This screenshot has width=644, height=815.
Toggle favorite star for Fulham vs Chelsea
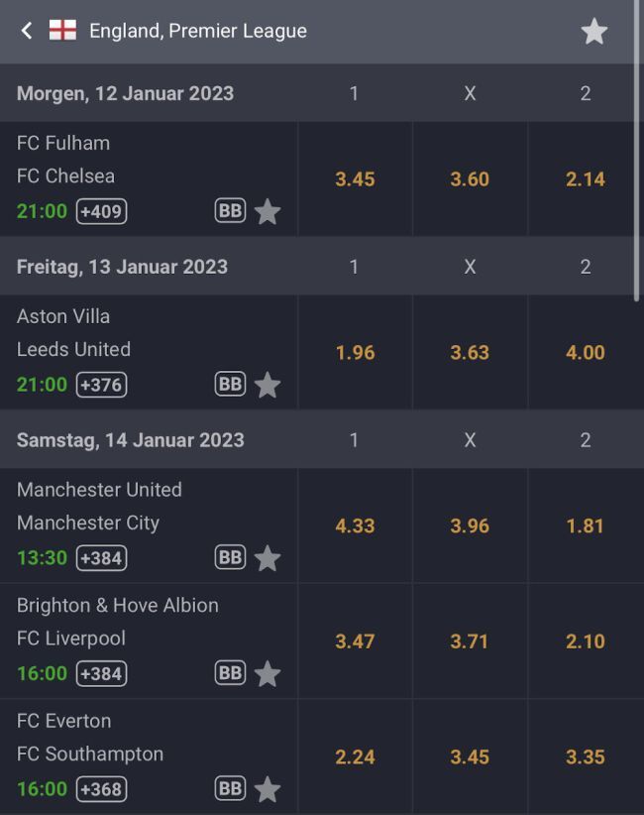268,211
